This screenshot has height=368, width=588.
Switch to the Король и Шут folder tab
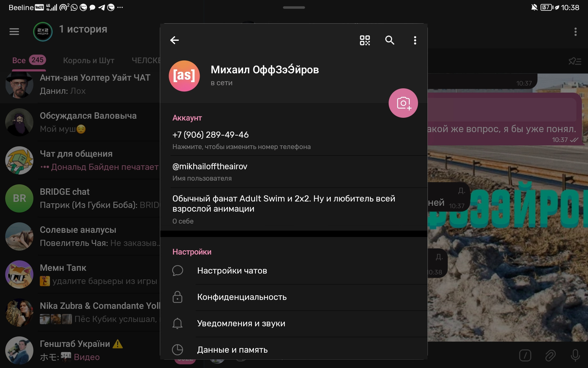click(x=89, y=60)
